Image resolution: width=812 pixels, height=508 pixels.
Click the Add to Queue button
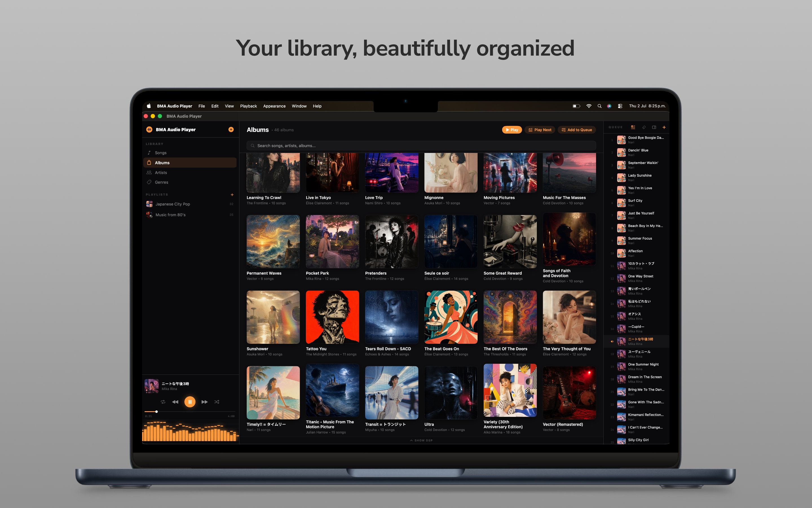(x=577, y=130)
